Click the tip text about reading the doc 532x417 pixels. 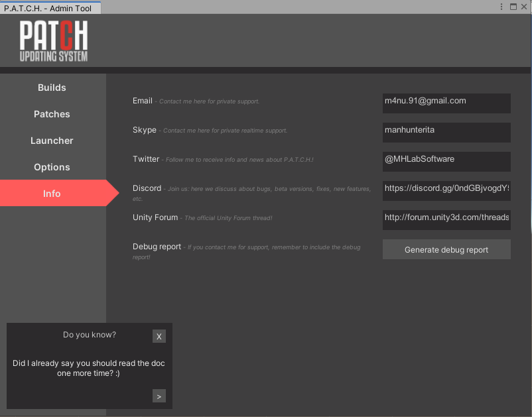(88, 368)
